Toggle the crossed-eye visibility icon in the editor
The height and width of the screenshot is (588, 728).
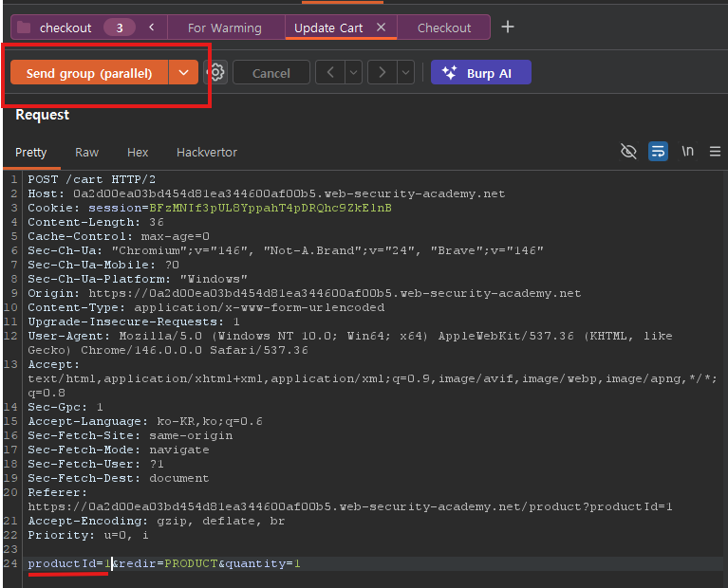(x=627, y=152)
